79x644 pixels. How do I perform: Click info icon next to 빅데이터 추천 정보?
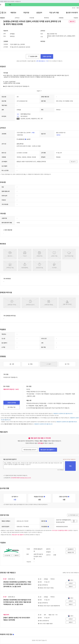13,634
